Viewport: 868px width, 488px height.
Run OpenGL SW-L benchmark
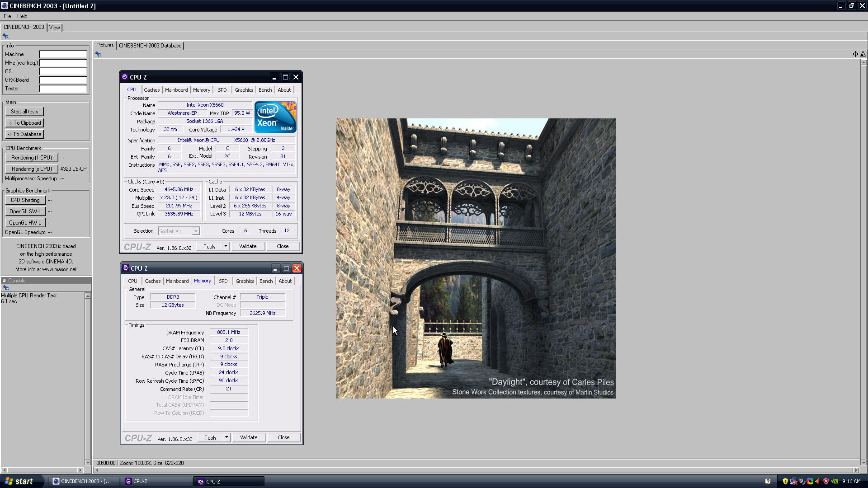pyautogui.click(x=25, y=211)
